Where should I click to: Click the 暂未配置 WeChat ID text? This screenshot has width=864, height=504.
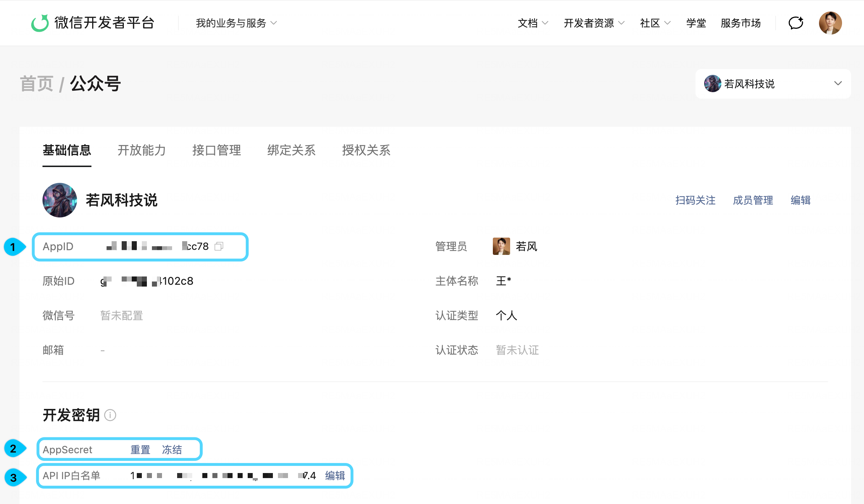(122, 315)
